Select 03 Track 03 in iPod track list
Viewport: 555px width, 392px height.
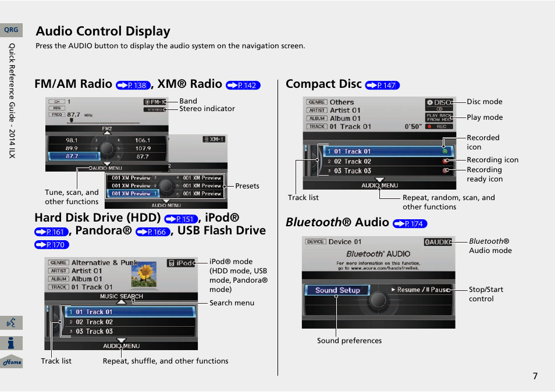(130, 331)
